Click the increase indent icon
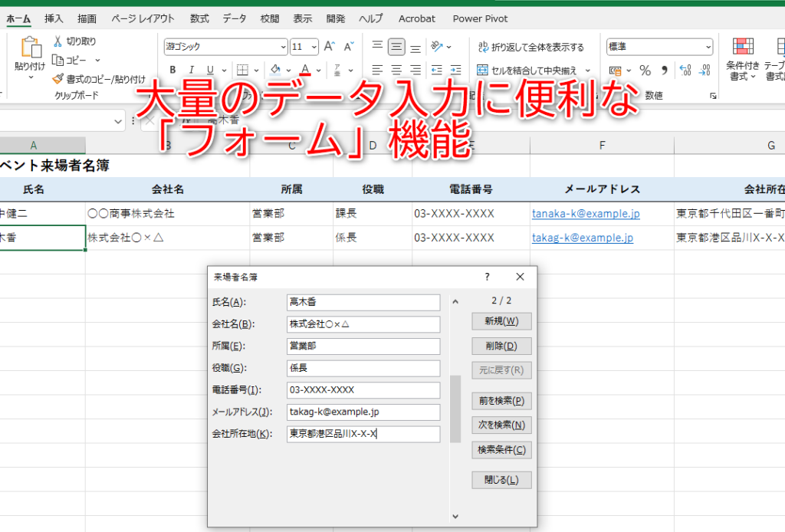785x532 pixels. [x=455, y=70]
